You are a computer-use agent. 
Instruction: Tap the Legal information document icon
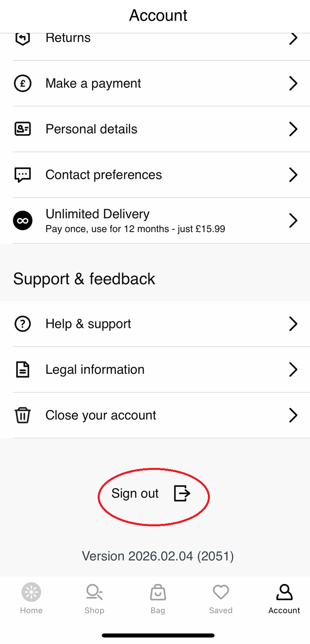tap(23, 370)
